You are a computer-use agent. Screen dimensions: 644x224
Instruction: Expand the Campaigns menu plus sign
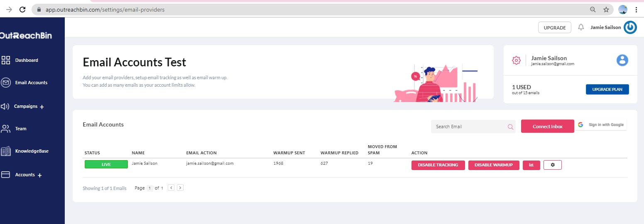click(42, 107)
